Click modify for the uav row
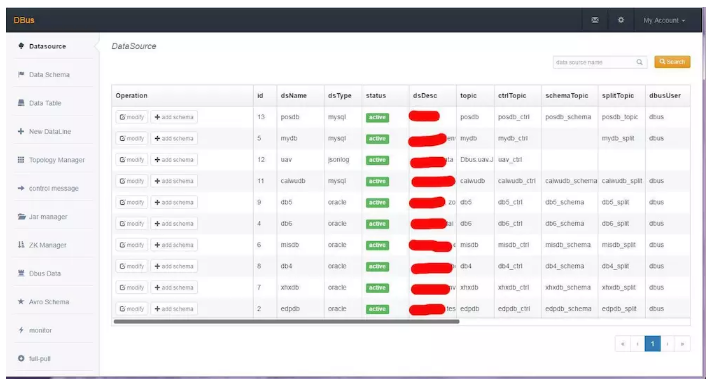 [132, 160]
